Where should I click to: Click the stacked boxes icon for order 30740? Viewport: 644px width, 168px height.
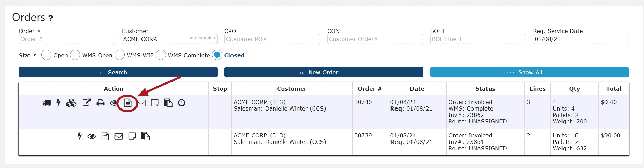71,103
